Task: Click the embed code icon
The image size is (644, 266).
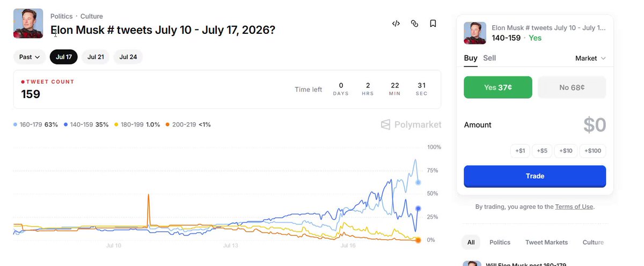Action: pos(396,24)
